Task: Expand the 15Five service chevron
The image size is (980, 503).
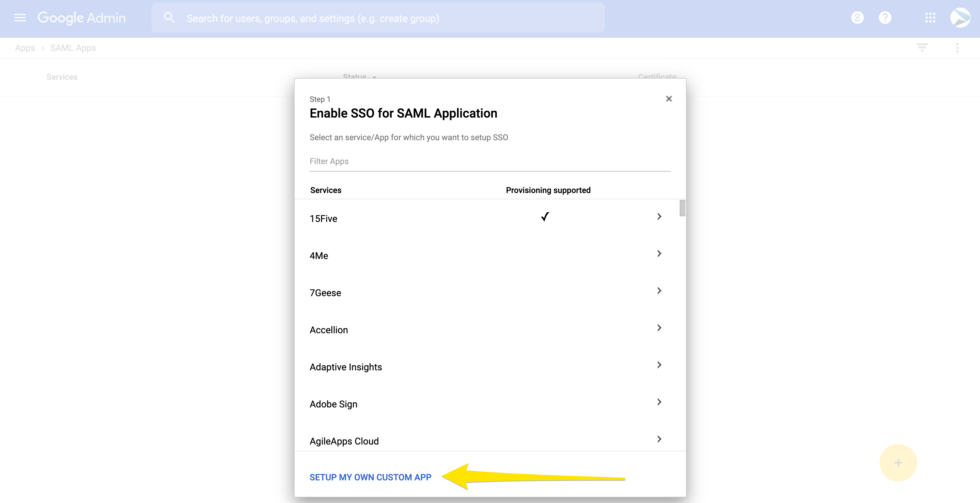Action: [659, 217]
